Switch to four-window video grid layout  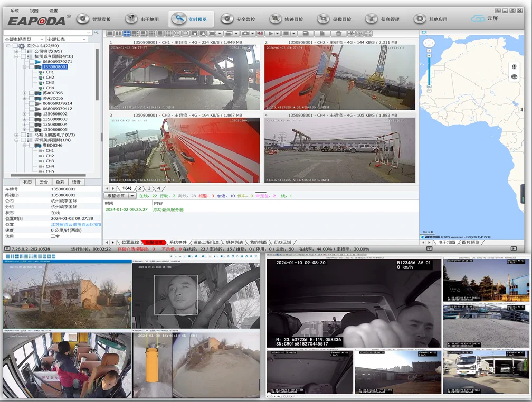coord(127,33)
